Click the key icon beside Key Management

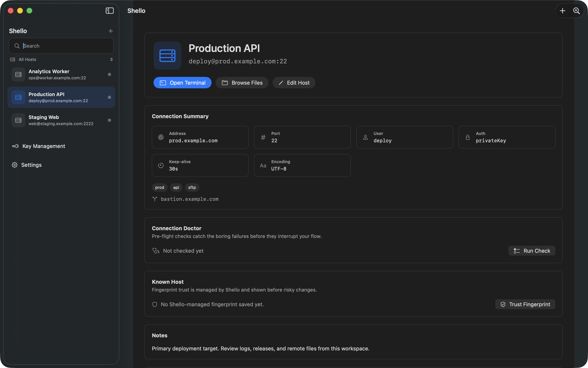[15, 146]
